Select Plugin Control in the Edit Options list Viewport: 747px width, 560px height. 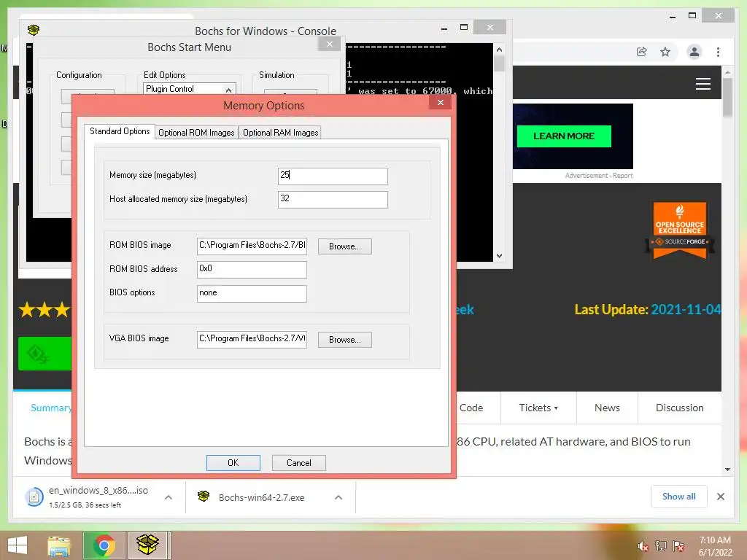(169, 88)
